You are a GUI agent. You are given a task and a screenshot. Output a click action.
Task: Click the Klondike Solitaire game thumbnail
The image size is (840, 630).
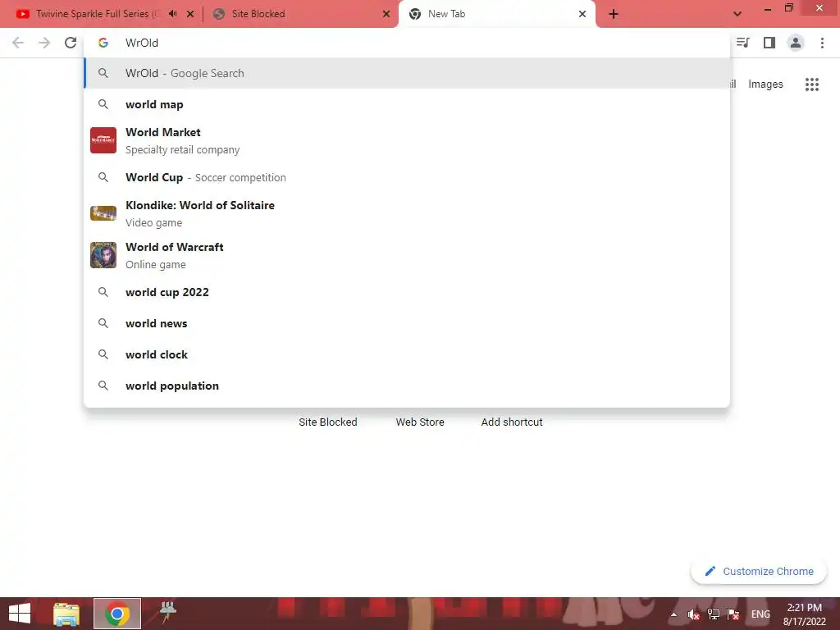click(103, 213)
